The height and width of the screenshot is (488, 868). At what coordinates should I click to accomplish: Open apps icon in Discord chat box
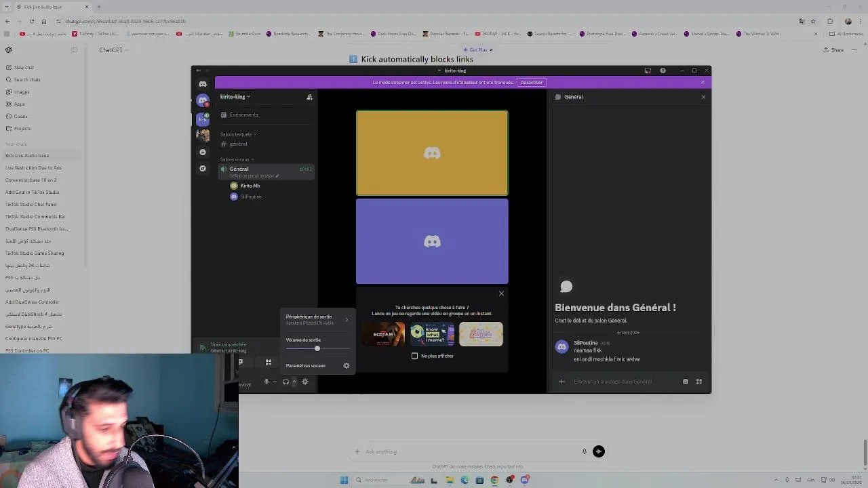click(699, 382)
